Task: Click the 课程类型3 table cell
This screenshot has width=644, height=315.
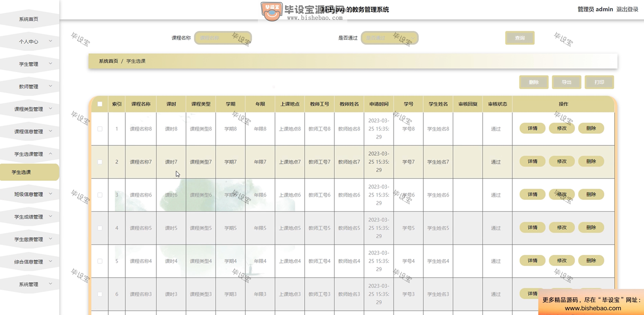Action: point(201,294)
